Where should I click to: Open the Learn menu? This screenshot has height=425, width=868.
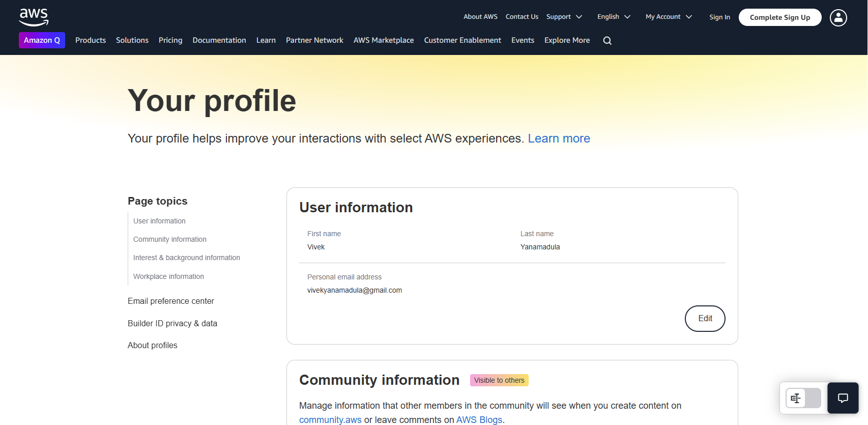click(266, 40)
